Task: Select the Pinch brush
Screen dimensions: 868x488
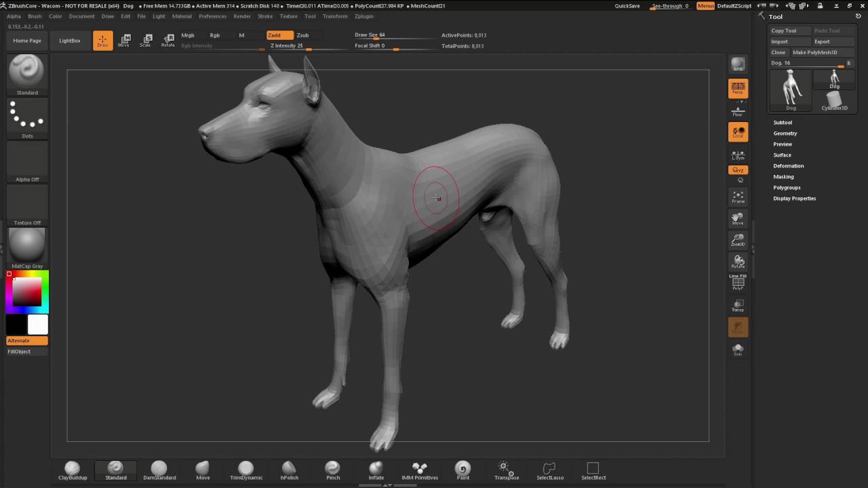Action: (x=333, y=470)
